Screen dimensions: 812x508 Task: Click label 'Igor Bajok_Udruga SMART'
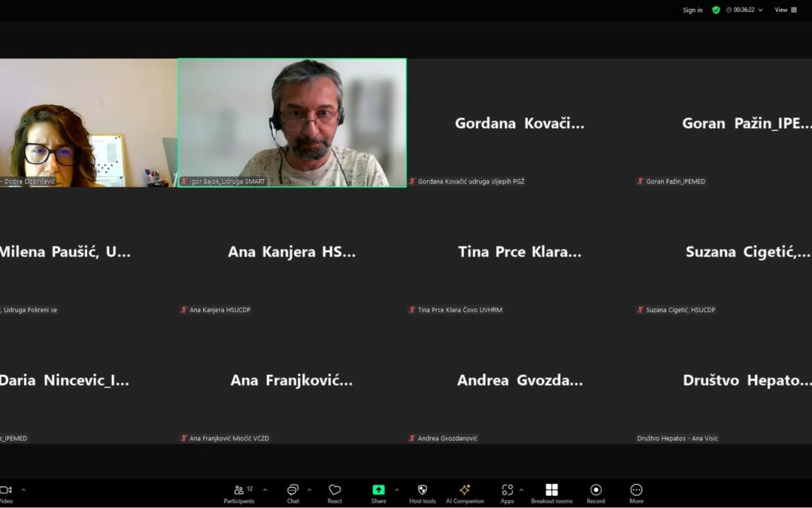click(227, 181)
